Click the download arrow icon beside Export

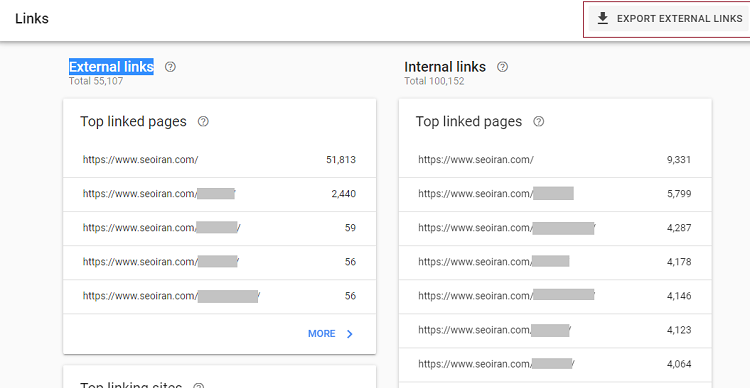[x=603, y=19]
